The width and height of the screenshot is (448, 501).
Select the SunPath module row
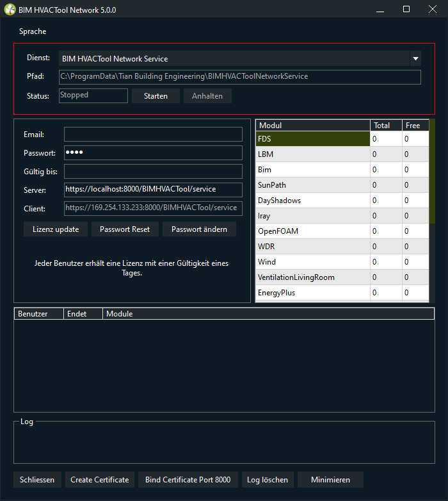(342, 185)
